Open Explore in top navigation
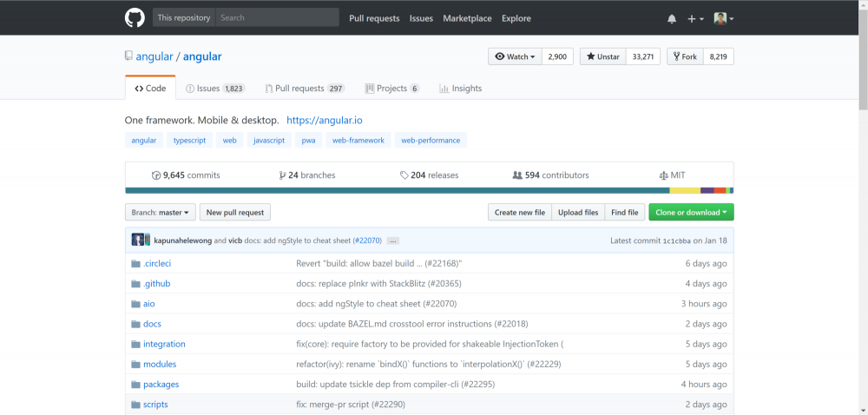 tap(516, 18)
